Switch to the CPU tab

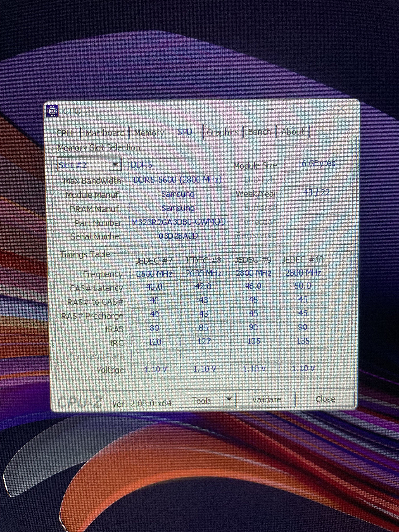(64, 133)
